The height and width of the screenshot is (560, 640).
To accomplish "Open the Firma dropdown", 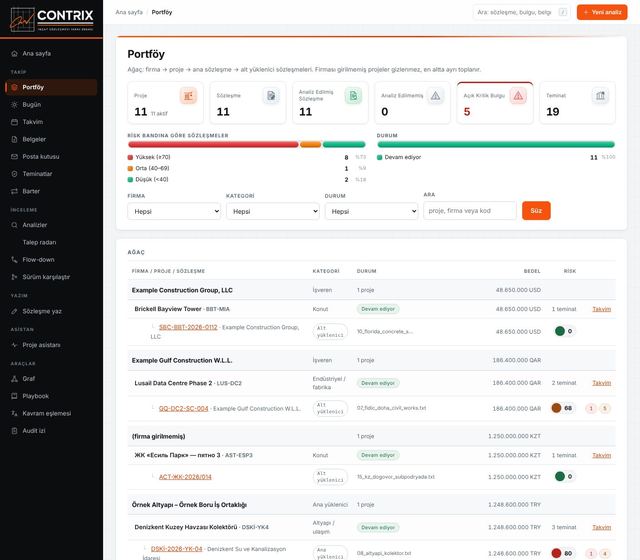I will pos(174,211).
